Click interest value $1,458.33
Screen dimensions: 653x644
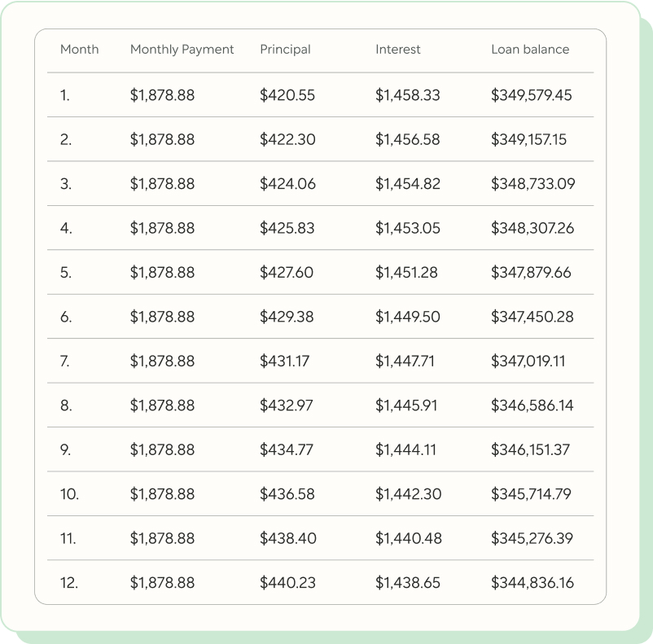(x=408, y=95)
